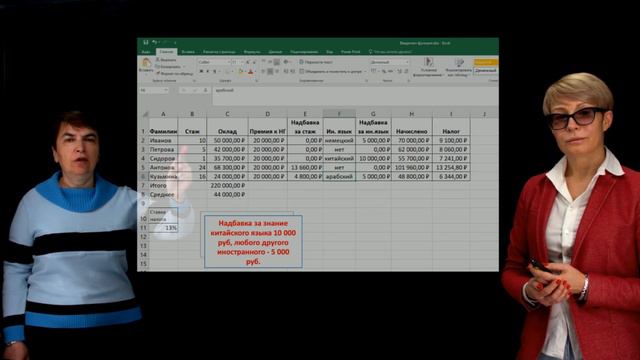Apply the yellow highlighted cell style
This screenshot has width=640, height=360.
(x=486, y=62)
